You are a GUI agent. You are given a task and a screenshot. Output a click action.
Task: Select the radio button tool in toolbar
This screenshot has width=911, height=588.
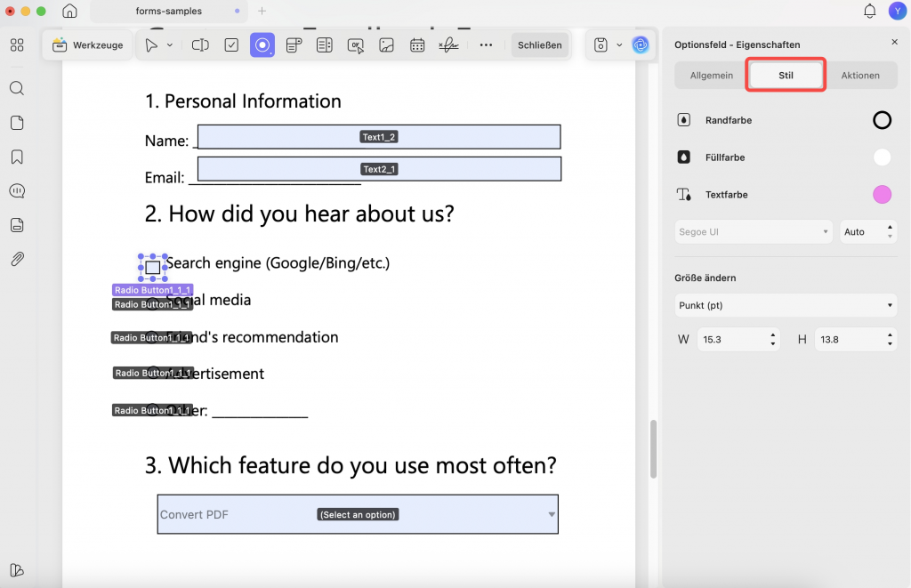pyautogui.click(x=262, y=45)
